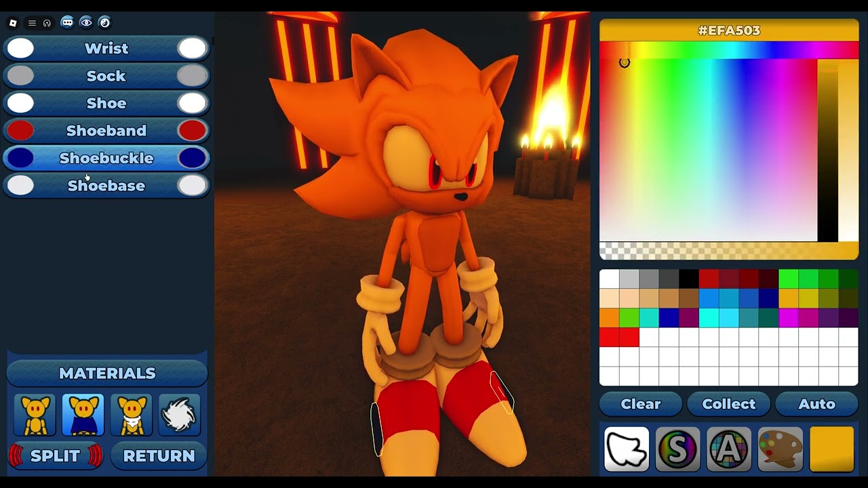Select the Shoe part row
The height and width of the screenshot is (488, 868).
[x=106, y=103]
